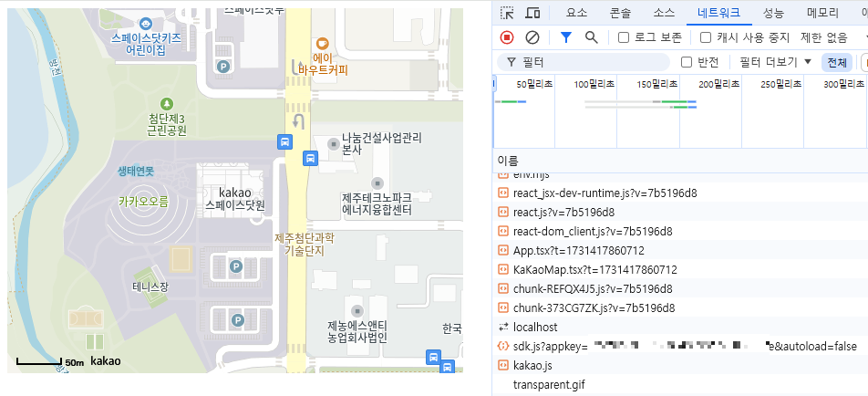Select the 네트워크 tab
868x396 pixels.
[718, 13]
